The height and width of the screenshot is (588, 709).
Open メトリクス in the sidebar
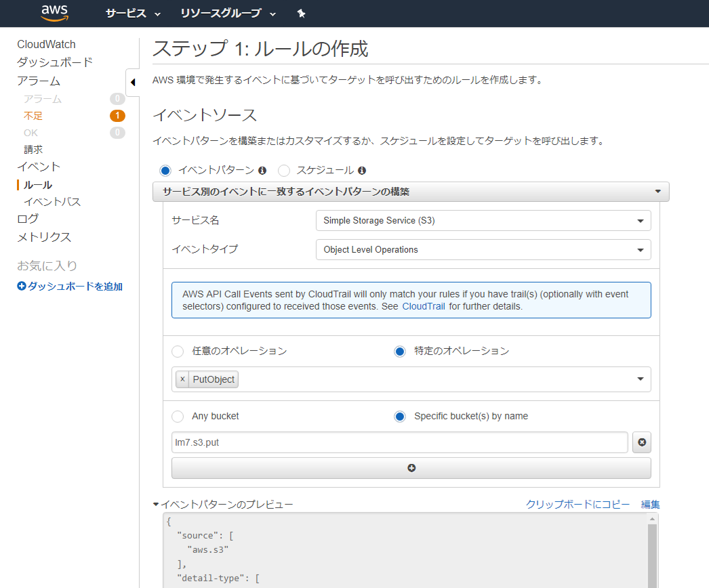pyautogui.click(x=44, y=237)
